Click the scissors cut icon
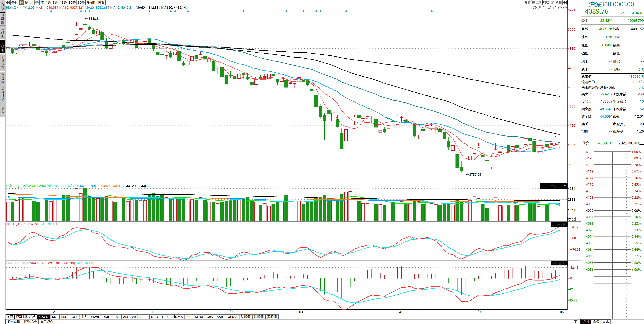The height and width of the screenshot is (324, 644). coord(550,8)
